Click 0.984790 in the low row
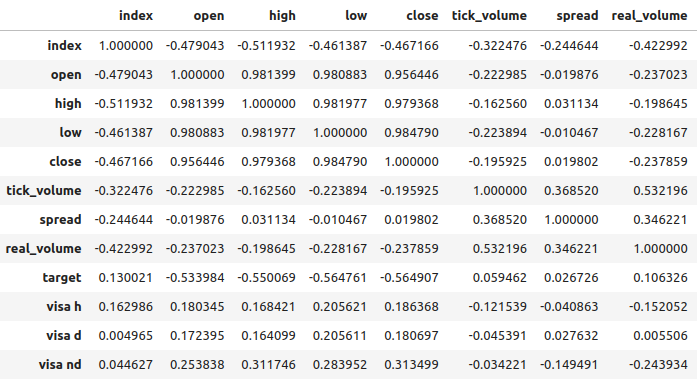The image size is (697, 389). 411,132
